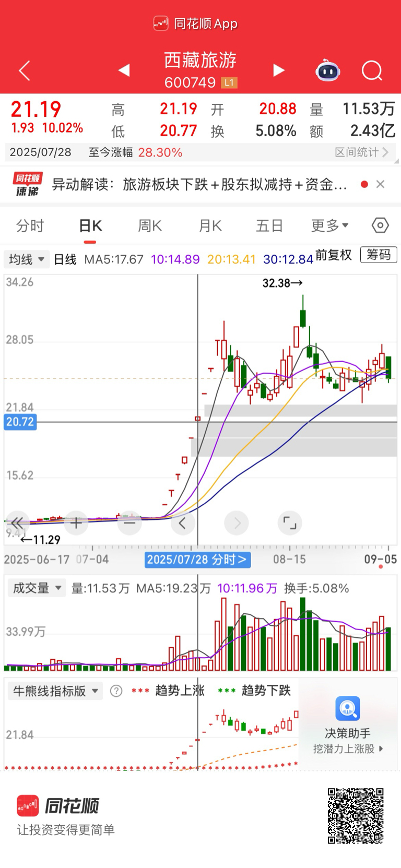Tap 换手:5.08% in volume panel
This screenshot has height=868, width=401.
[316, 588]
